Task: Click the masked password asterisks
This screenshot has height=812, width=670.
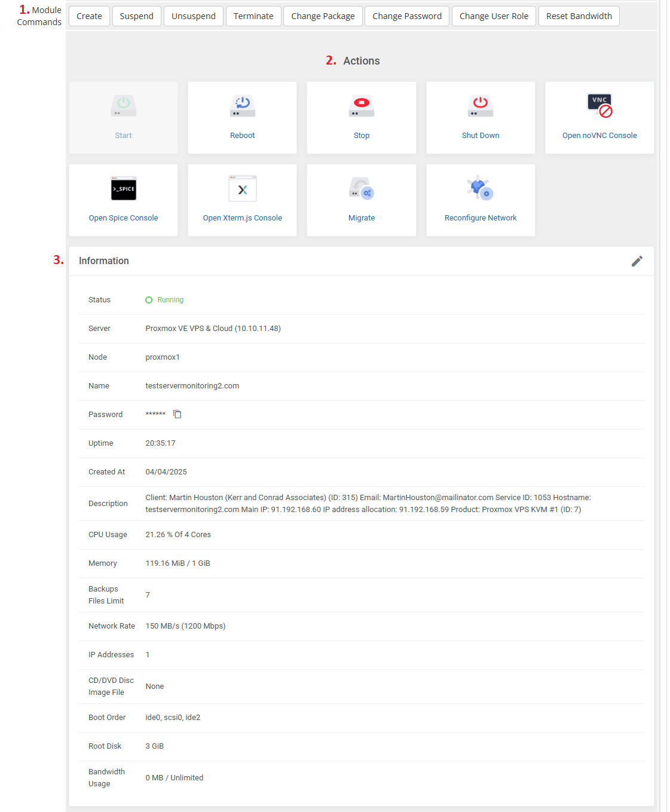Action: click(x=155, y=415)
